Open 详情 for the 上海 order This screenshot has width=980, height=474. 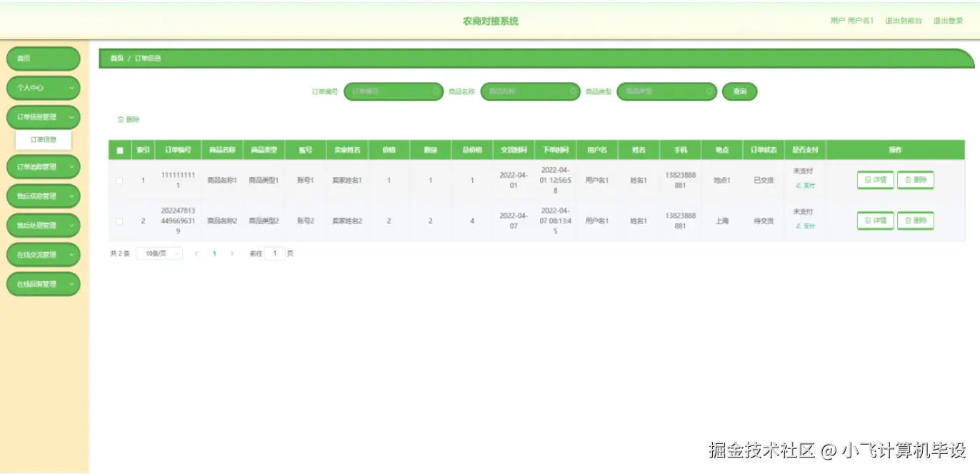coord(875,221)
